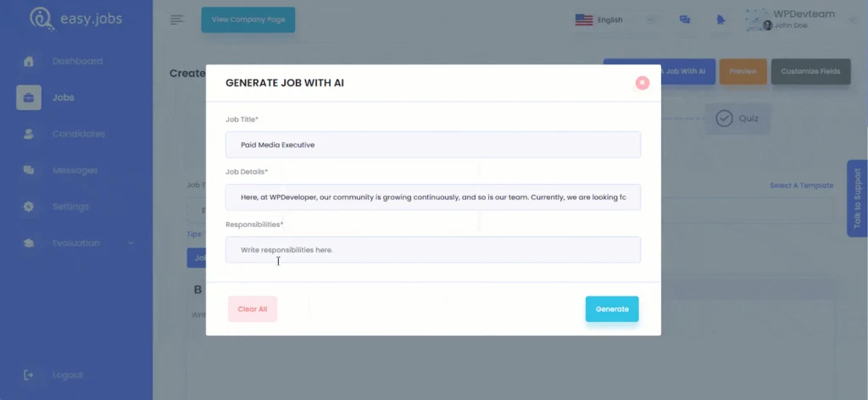The image size is (868, 400).
Task: Open Jobs in sidebar
Action: click(x=63, y=97)
